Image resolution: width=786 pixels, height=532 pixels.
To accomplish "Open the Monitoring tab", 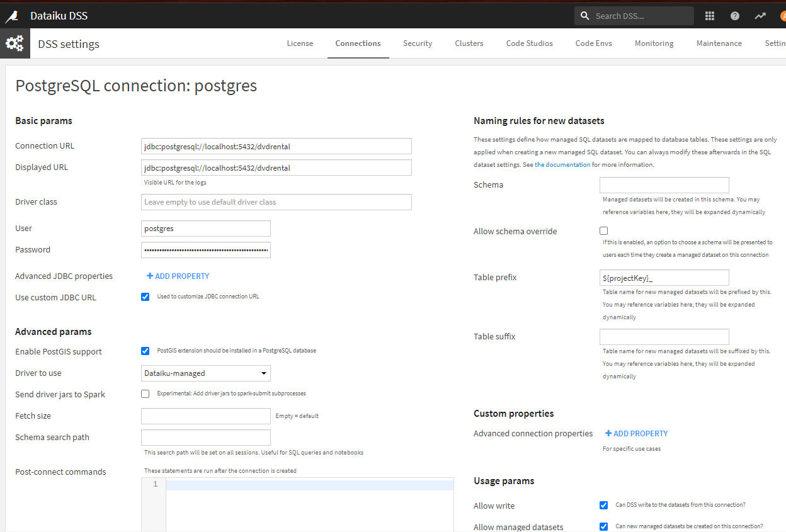I will coord(654,43).
